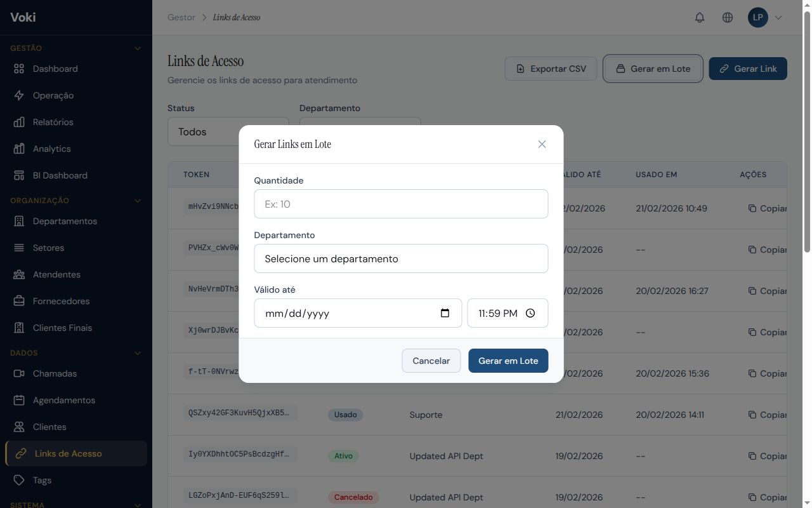Click the Quantidade input field

tap(401, 204)
